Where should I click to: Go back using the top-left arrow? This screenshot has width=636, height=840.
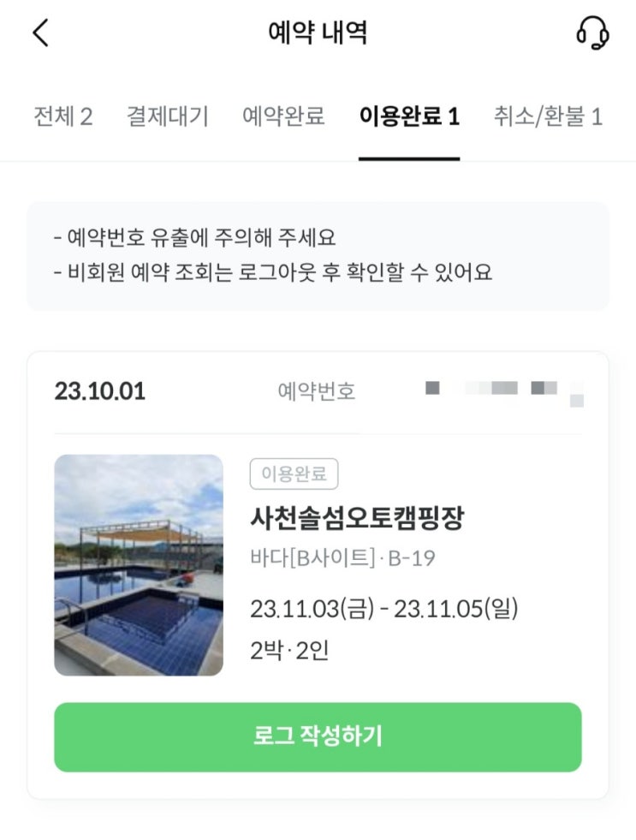pos(40,33)
